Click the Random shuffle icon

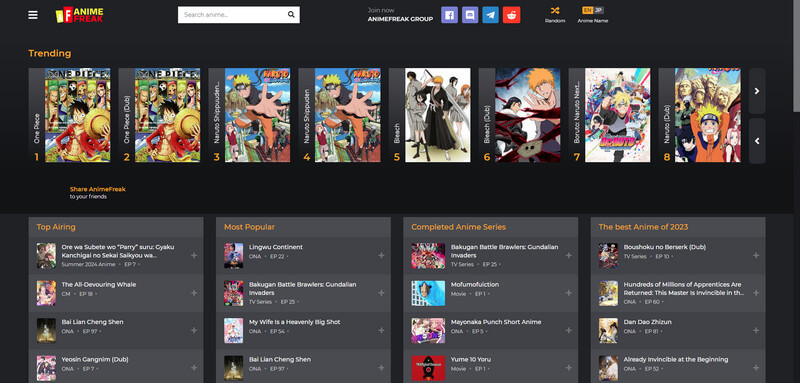tap(555, 10)
